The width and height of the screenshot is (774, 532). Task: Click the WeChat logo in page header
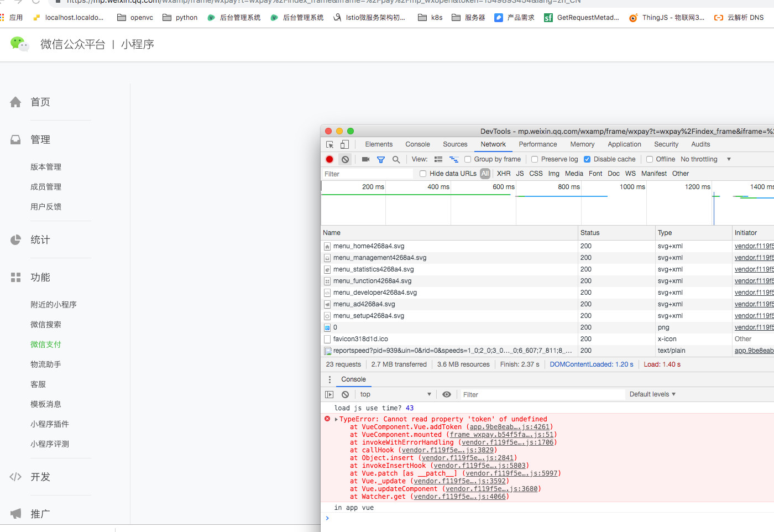tap(19, 44)
